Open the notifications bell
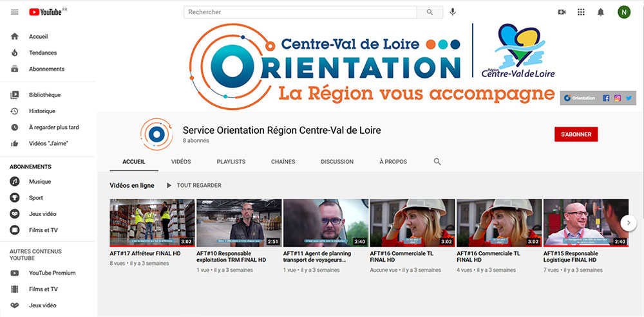 click(x=600, y=12)
